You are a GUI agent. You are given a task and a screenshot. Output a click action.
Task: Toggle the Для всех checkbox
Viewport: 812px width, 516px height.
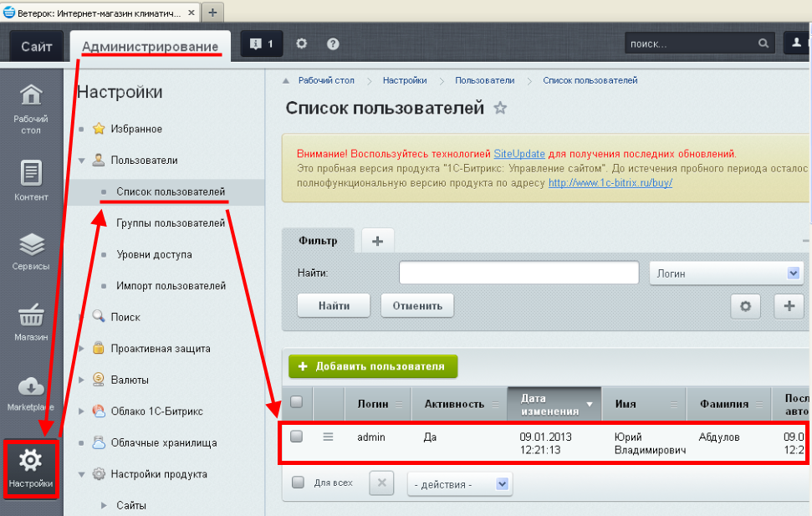tap(298, 483)
